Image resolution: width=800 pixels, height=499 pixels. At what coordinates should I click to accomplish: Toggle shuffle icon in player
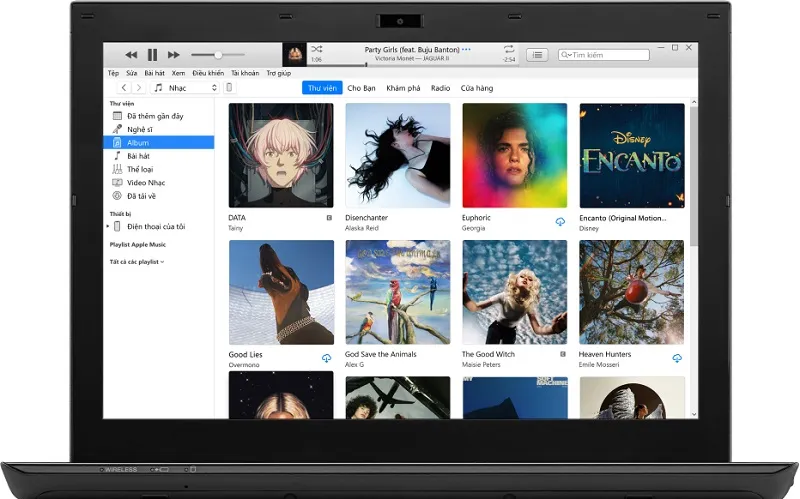tap(316, 49)
